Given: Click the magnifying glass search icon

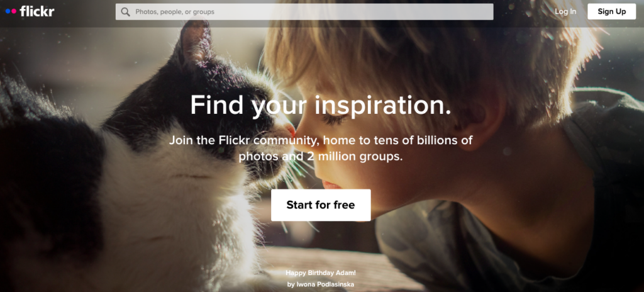Looking at the screenshot, I should click(126, 12).
